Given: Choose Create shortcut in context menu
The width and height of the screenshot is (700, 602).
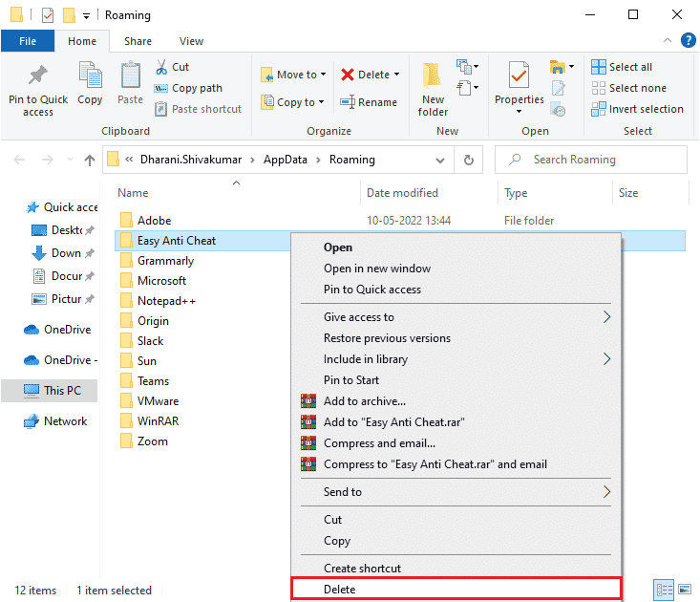Looking at the screenshot, I should (456, 568).
